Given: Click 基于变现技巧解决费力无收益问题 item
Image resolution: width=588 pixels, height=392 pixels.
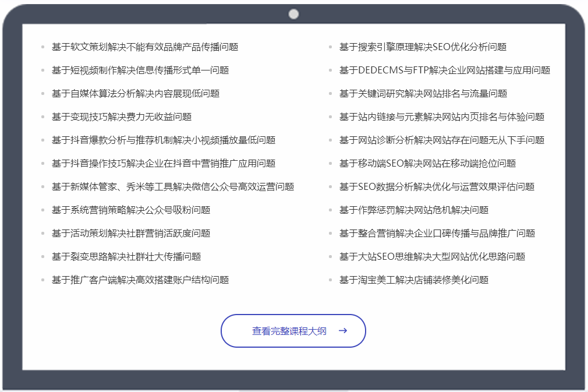Looking at the screenshot, I should pos(122,117).
